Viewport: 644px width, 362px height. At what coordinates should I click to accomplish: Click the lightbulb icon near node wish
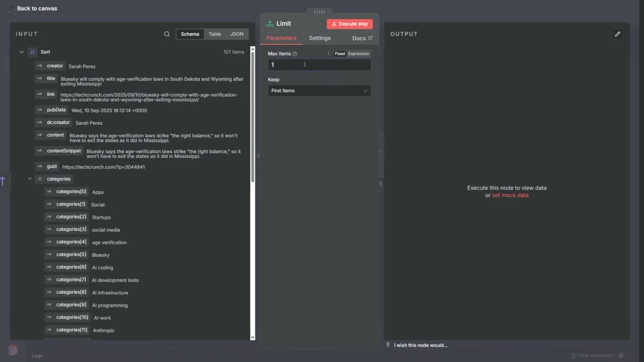pyautogui.click(x=388, y=345)
